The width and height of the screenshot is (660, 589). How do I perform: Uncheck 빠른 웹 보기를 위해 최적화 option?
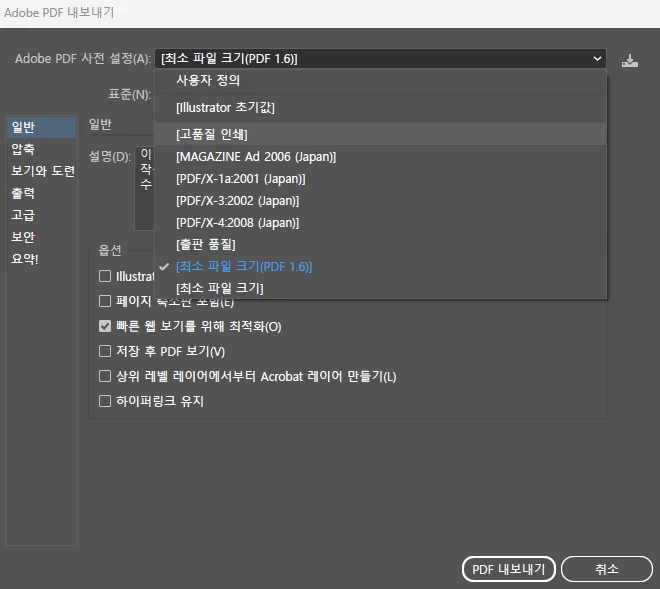(x=104, y=326)
